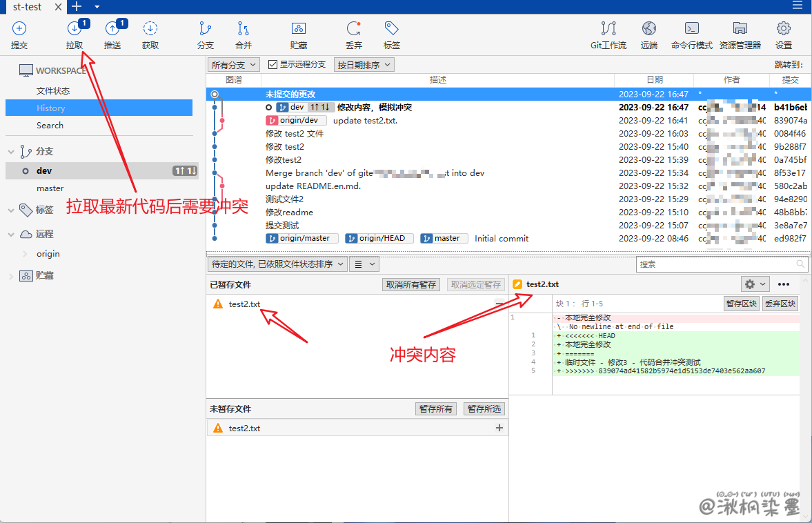The width and height of the screenshot is (812, 523).
Task: Select the History sidebar item
Action: coord(51,108)
